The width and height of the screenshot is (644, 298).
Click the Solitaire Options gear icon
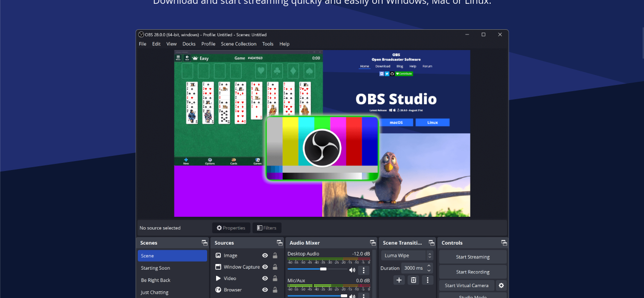pyautogui.click(x=210, y=161)
